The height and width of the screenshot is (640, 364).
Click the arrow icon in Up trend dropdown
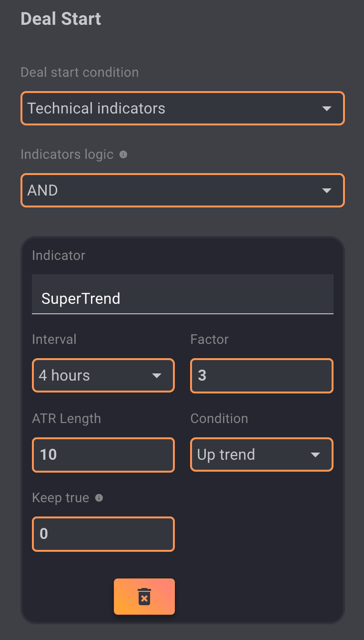pos(315,455)
